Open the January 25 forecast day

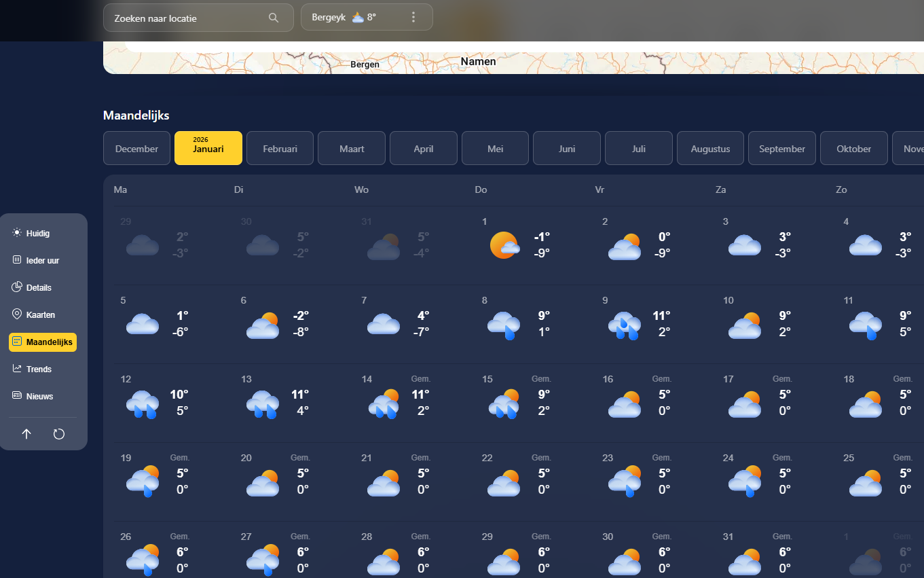coord(880,482)
